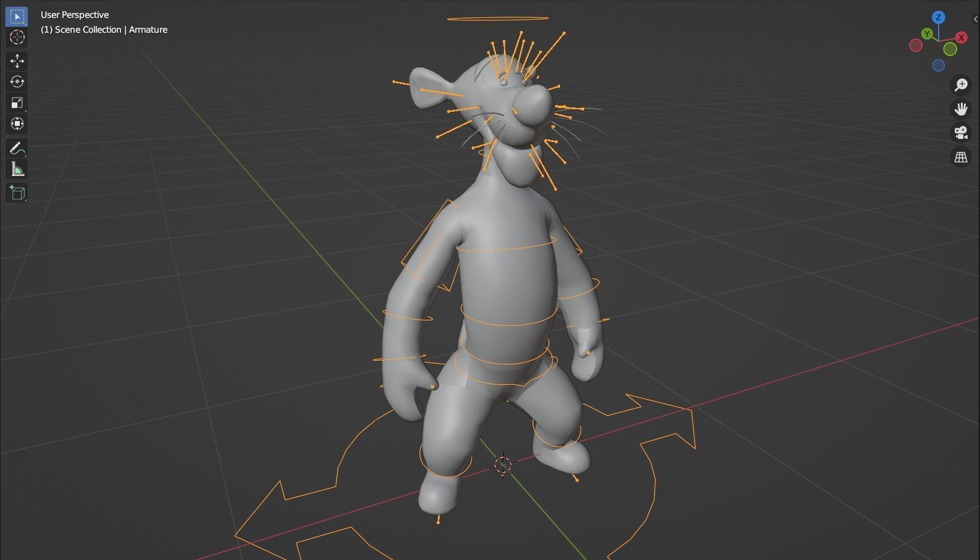Expand the sidebar with the small arrow
The width and height of the screenshot is (980, 560).
point(976,19)
